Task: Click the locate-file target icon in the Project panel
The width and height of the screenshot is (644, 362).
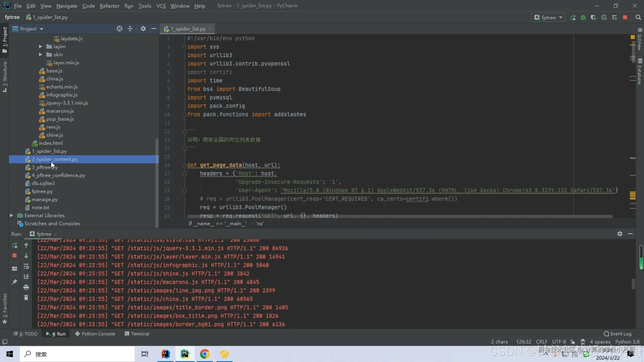Action: 119,29
